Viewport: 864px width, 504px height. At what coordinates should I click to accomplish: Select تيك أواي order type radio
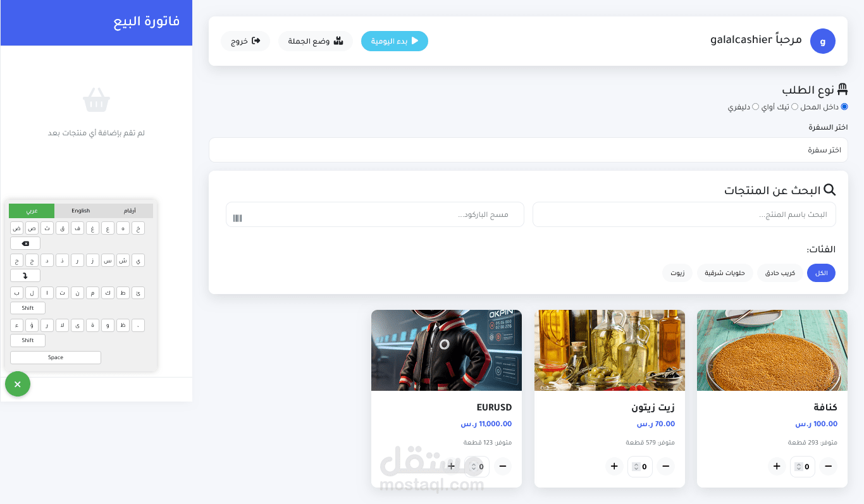point(795,107)
